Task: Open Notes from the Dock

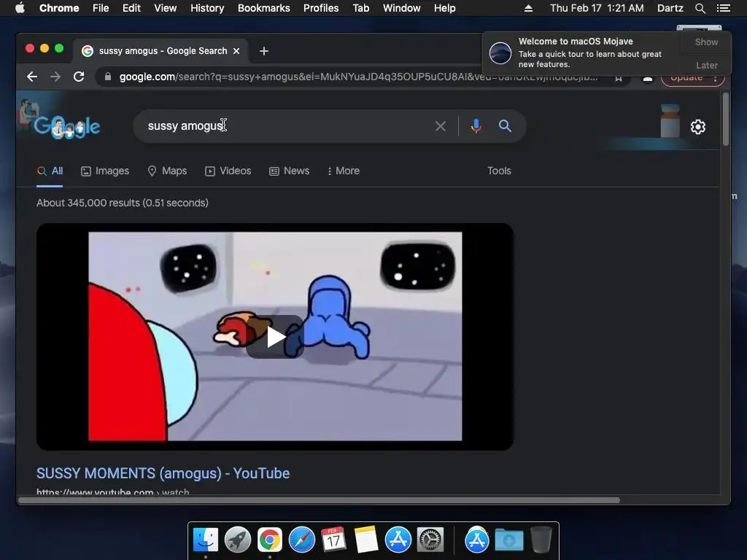Action: pos(366,540)
